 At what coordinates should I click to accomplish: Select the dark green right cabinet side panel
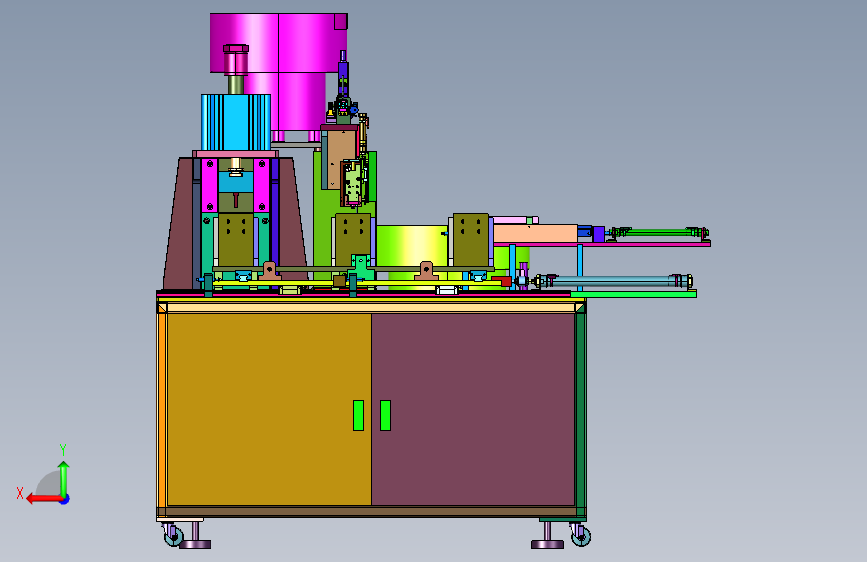tap(580, 409)
